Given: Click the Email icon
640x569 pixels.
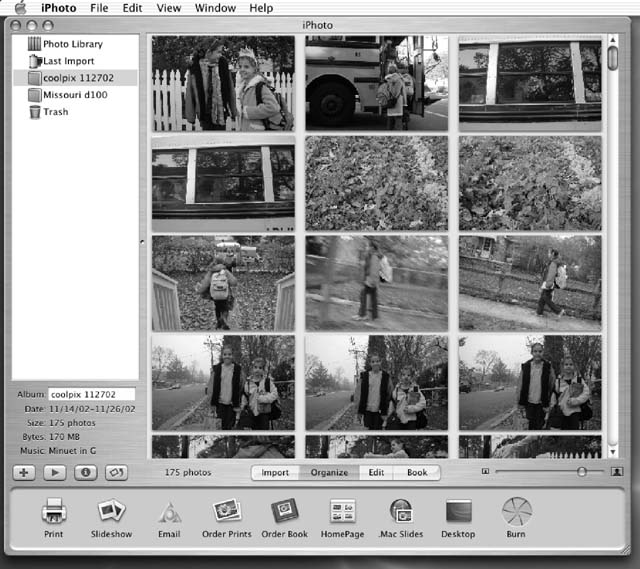Looking at the screenshot, I should coord(169,512).
